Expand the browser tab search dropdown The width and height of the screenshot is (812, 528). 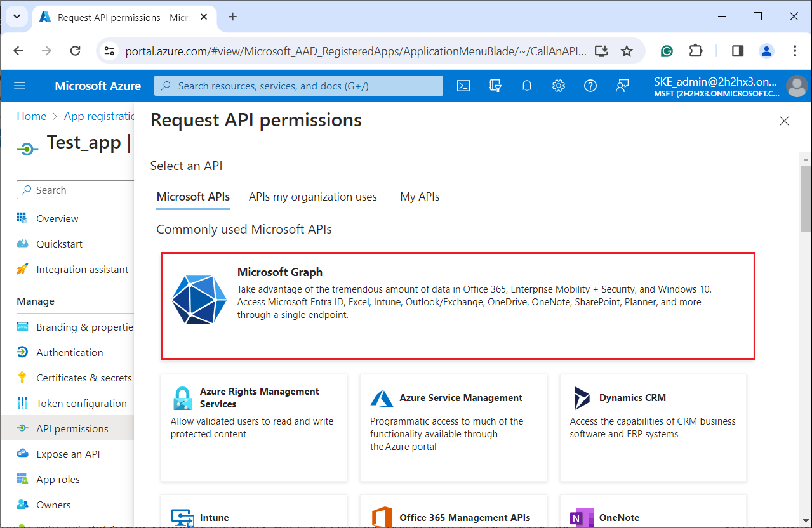coord(17,17)
